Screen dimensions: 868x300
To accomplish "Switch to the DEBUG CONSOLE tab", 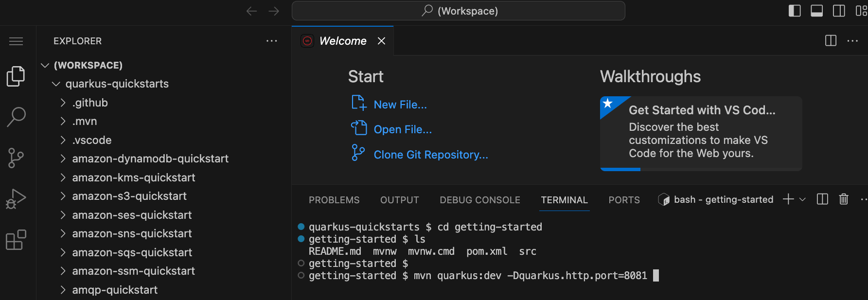I will pos(480,200).
